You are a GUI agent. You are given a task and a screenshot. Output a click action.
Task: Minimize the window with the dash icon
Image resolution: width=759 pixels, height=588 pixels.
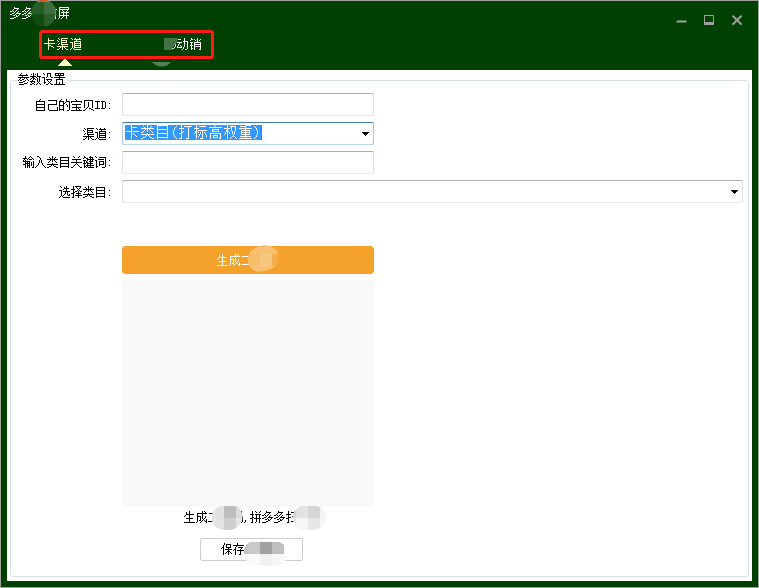681,20
